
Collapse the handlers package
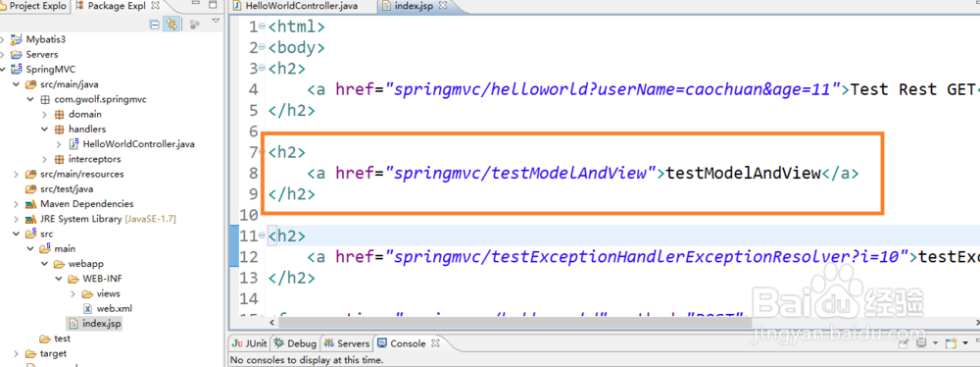(x=44, y=129)
